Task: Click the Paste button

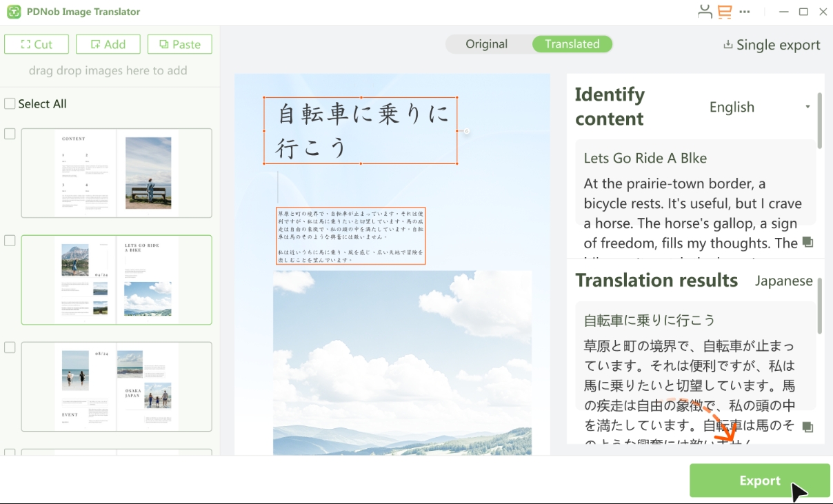Action: tap(179, 43)
